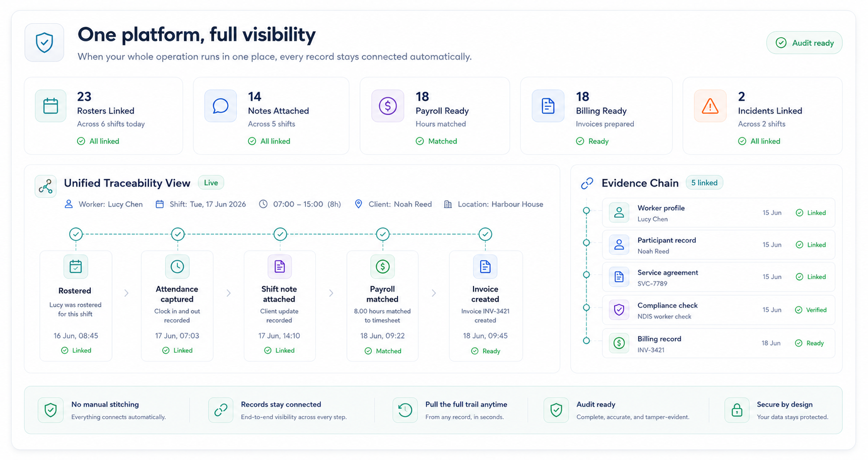Click the clock icon before 07:00 – 15:00
This screenshot has width=868, height=460.
coord(263,204)
